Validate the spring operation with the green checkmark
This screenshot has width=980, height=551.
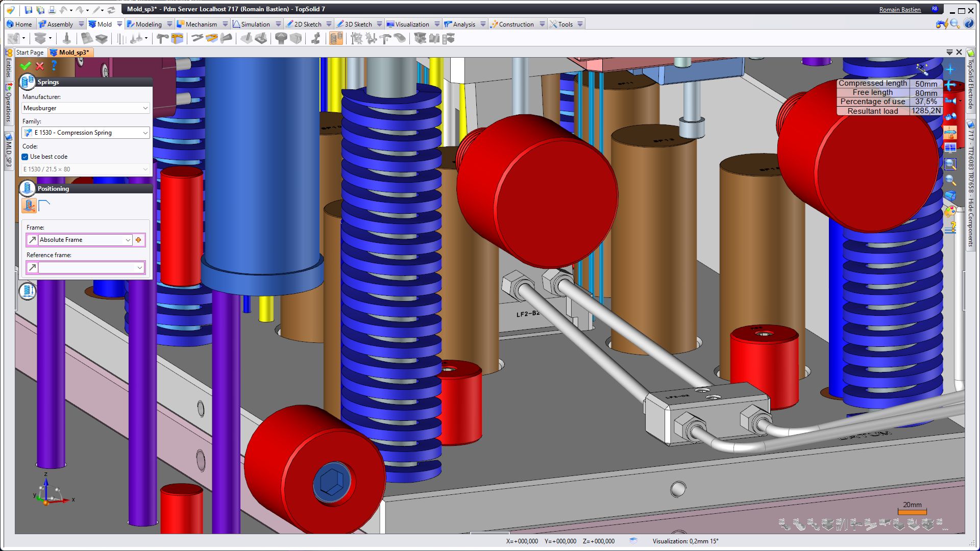pos(25,66)
